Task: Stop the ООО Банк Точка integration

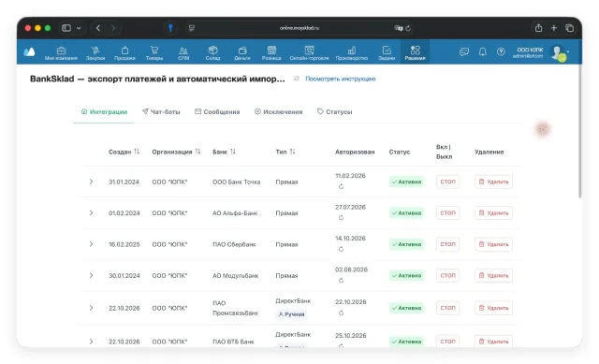Action: point(447,182)
